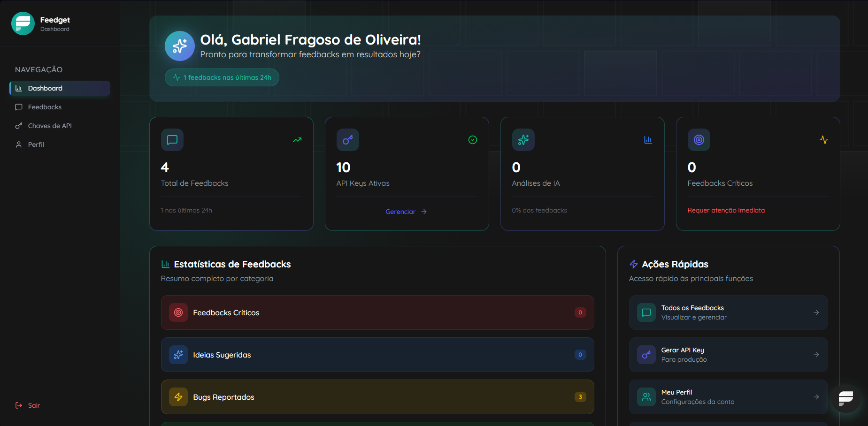Select the Feedbacks Críticos statistics row
Image resolution: width=868 pixels, height=426 pixels.
click(x=377, y=312)
